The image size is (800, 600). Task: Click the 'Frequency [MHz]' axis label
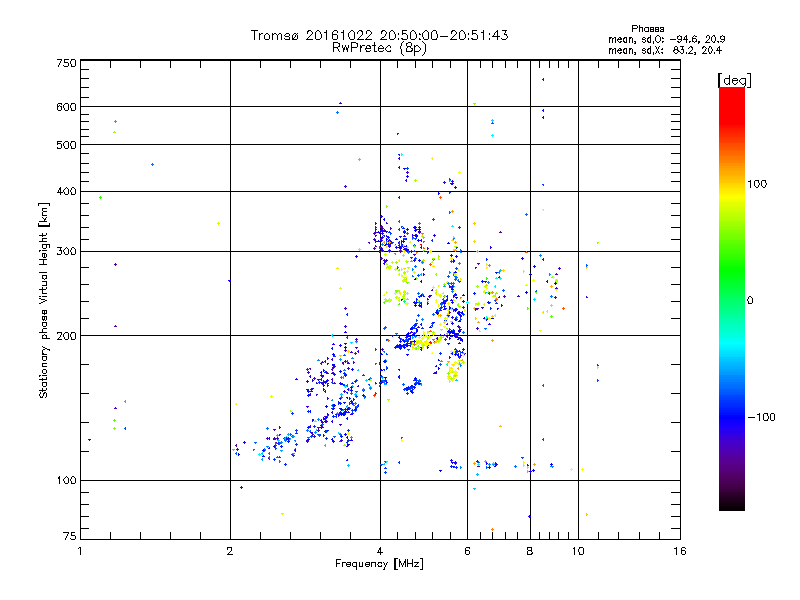tap(379, 564)
